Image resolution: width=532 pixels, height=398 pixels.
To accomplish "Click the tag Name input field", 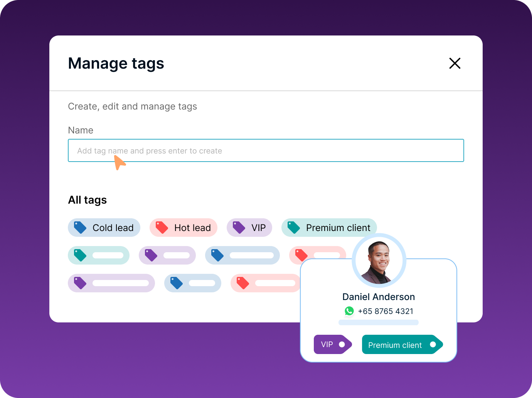I will tap(266, 150).
